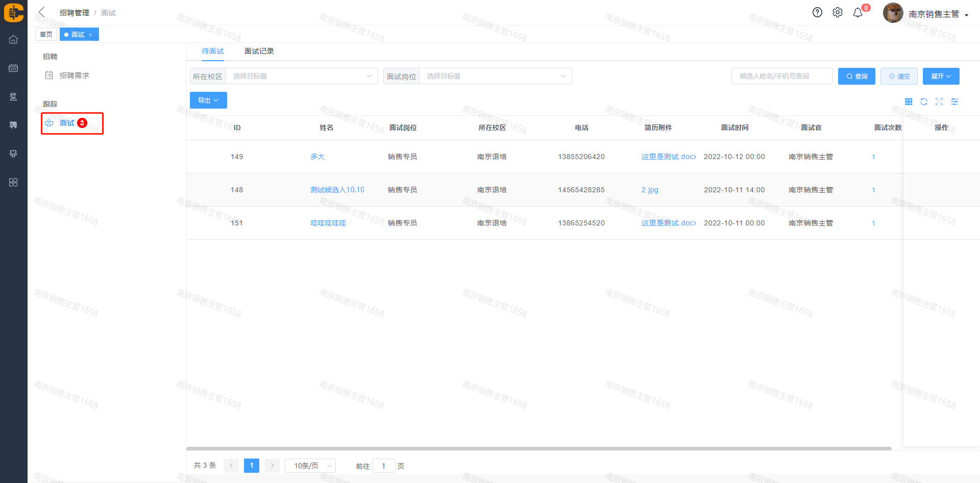Open the 面试岗位 dropdown
This screenshot has width=980, height=483.
[495, 76]
